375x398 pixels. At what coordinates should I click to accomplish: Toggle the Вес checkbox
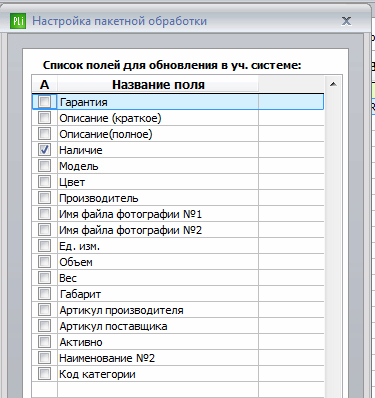pos(44,277)
